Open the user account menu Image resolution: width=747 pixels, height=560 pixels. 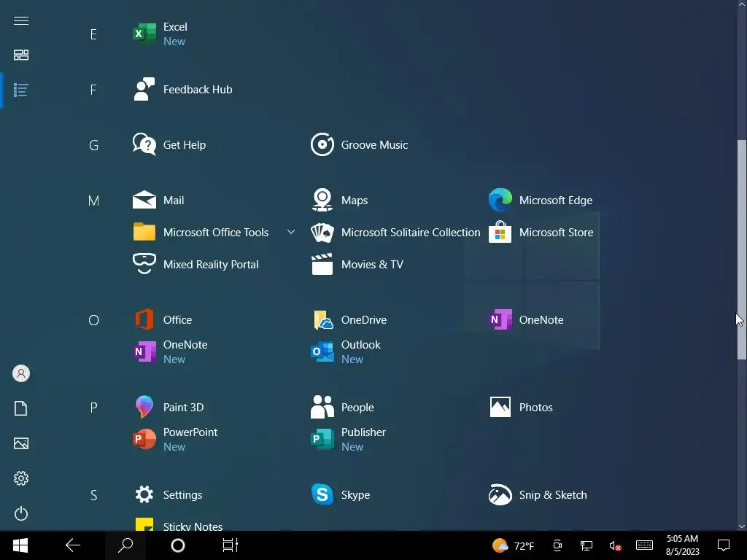click(x=21, y=373)
